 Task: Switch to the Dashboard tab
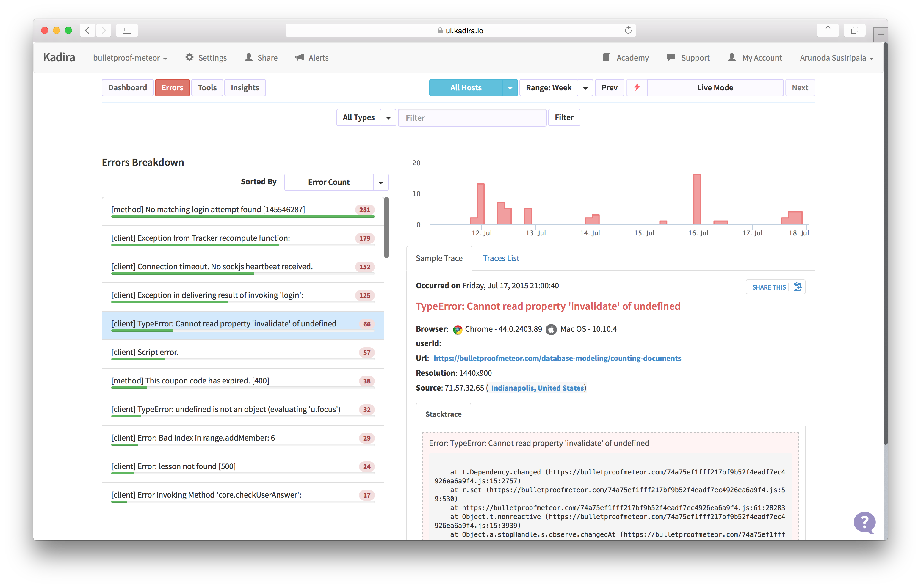127,88
